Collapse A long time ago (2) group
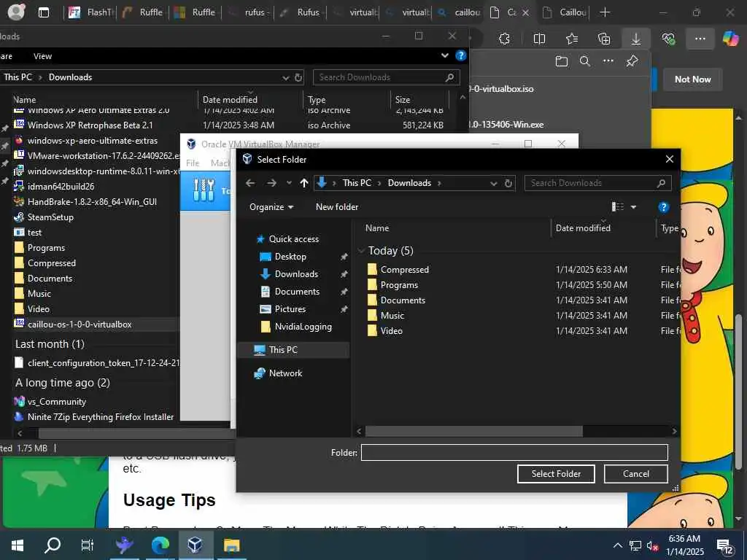The height and width of the screenshot is (560, 747). click(63, 382)
